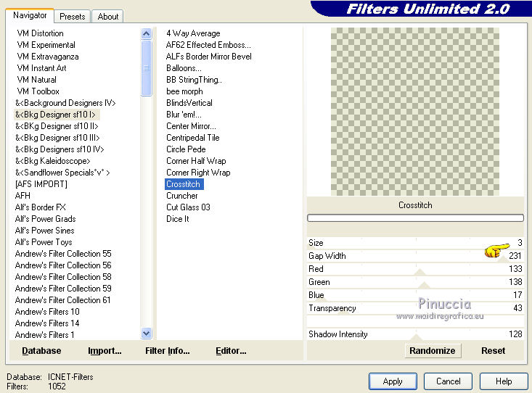Select &<Background Designers IV> category
The width and height of the screenshot is (532, 393).
(65, 103)
